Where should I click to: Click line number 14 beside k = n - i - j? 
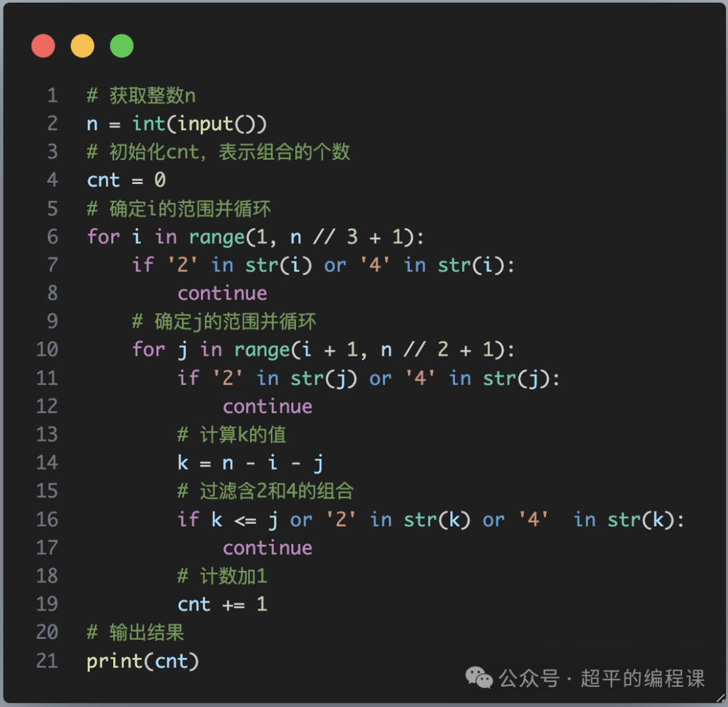click(x=47, y=462)
